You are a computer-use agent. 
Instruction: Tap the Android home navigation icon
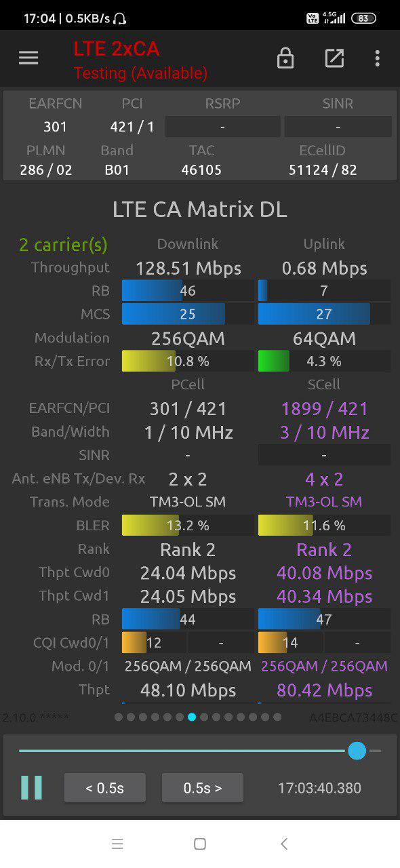(200, 844)
